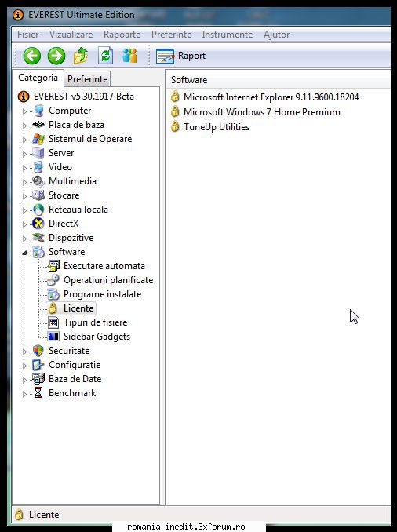This screenshot has height=532, width=397.
Task: Click the Tipuri de fisiere icon
Action: pos(53,322)
